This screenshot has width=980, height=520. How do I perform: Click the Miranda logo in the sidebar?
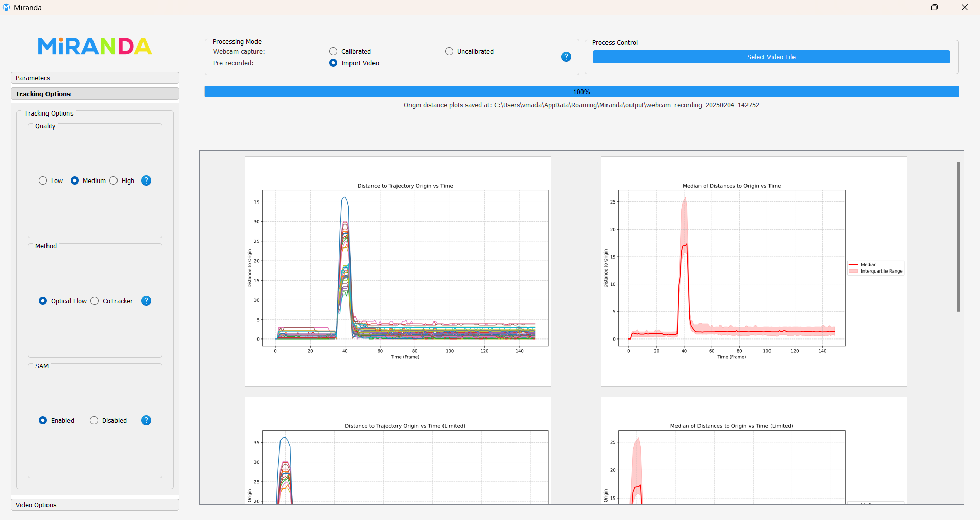tap(95, 46)
